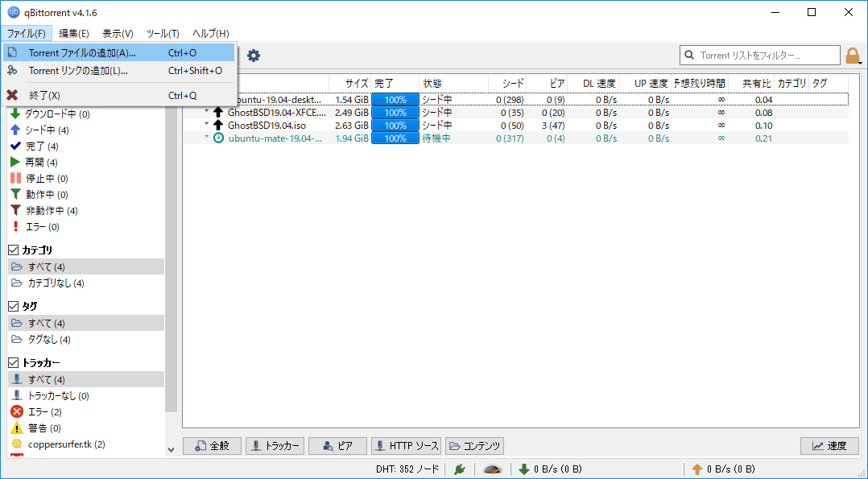Click the green download speed arrow in status bar
This screenshot has width=868, height=479.
coord(523,469)
